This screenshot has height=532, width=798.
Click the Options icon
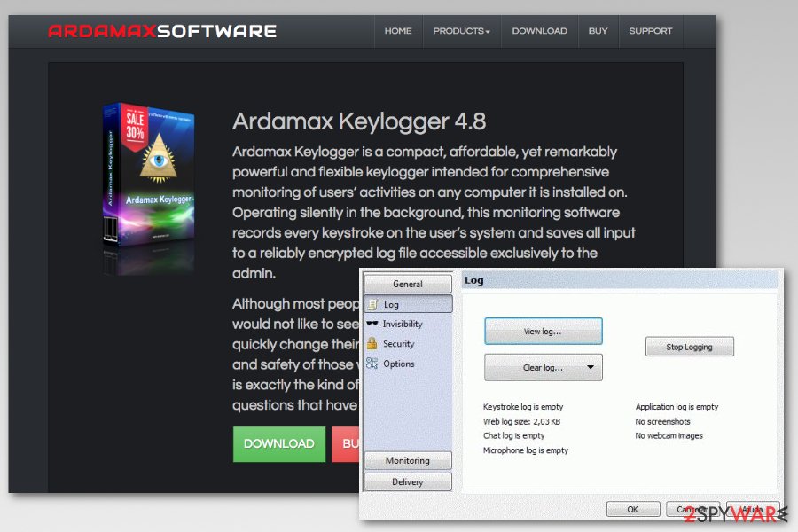[372, 363]
